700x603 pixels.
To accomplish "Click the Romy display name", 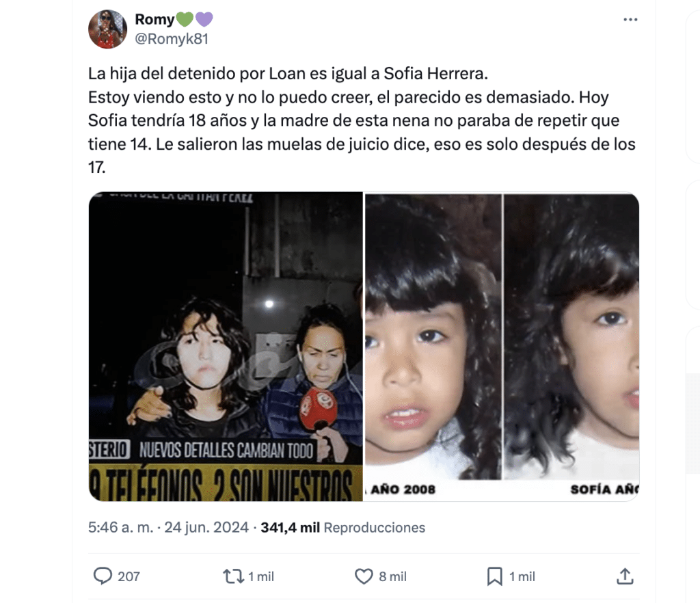I will pyautogui.click(x=154, y=19).
